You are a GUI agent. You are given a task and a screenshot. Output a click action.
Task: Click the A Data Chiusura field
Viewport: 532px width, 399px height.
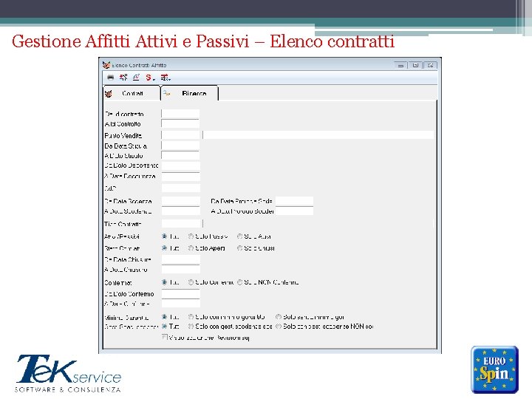pyautogui.click(x=180, y=270)
